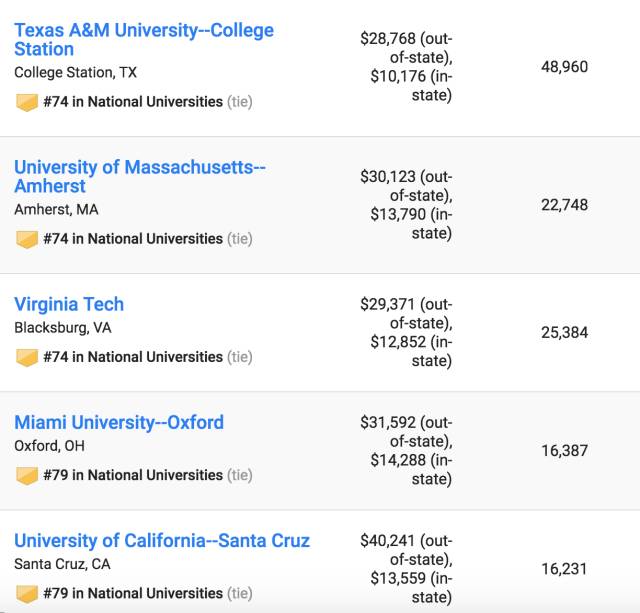
Task: Open the Virginia Tech link
Action: 69,304
